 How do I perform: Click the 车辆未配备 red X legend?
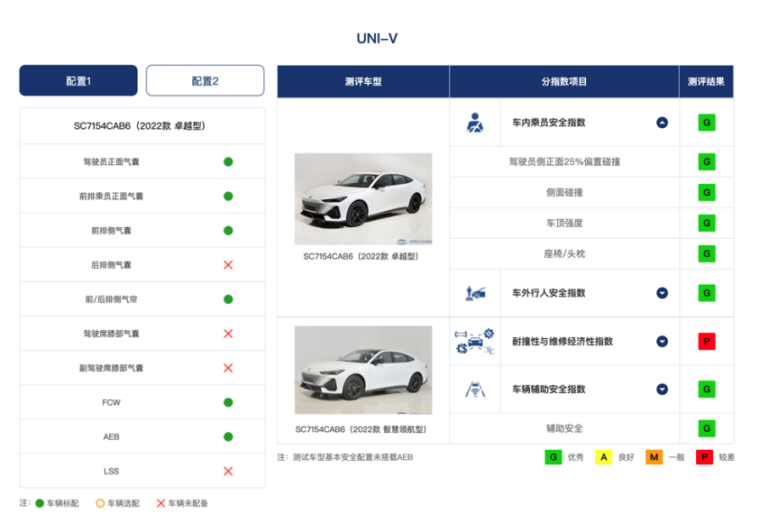160,503
